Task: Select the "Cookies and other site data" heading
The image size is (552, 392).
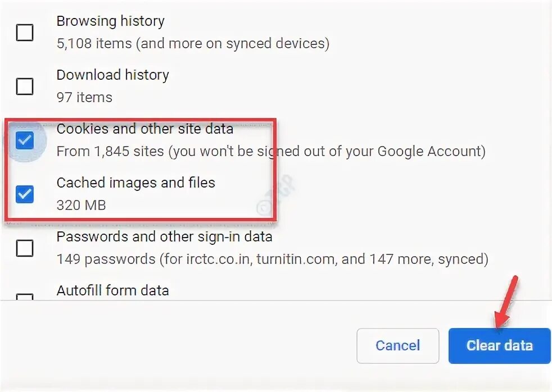Action: click(x=144, y=129)
